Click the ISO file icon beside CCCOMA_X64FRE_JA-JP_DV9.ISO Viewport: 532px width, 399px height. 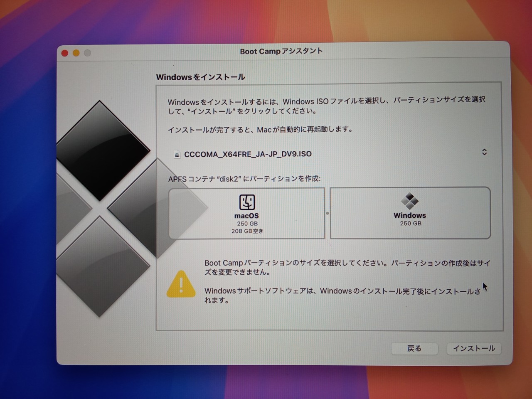point(177,154)
